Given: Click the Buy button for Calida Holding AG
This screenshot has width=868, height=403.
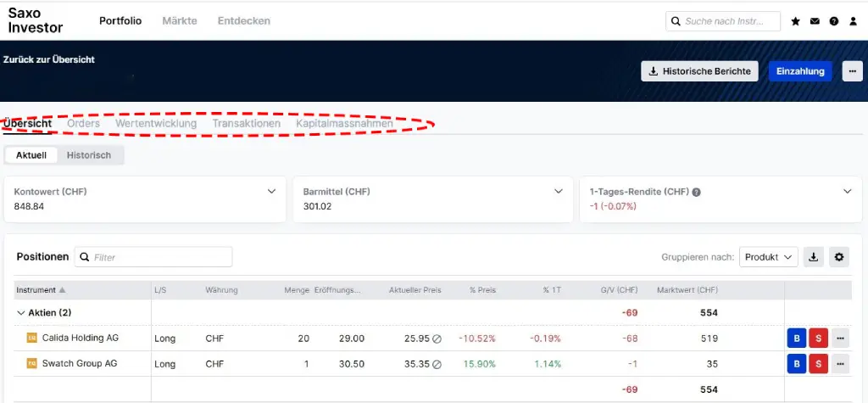Looking at the screenshot, I should coord(797,339).
